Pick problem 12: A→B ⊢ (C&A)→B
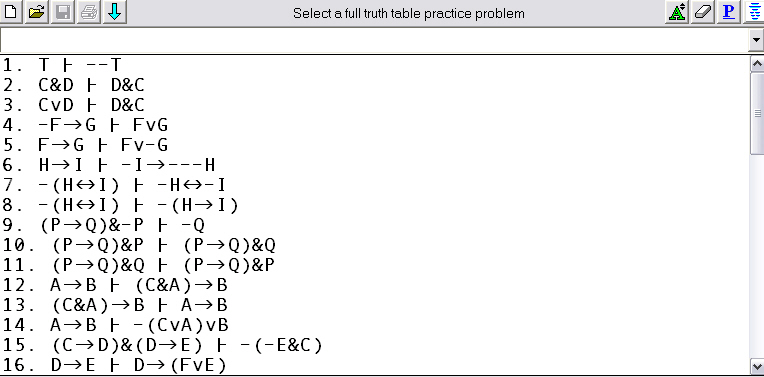Screen dimensions: 764x377 tap(115, 285)
